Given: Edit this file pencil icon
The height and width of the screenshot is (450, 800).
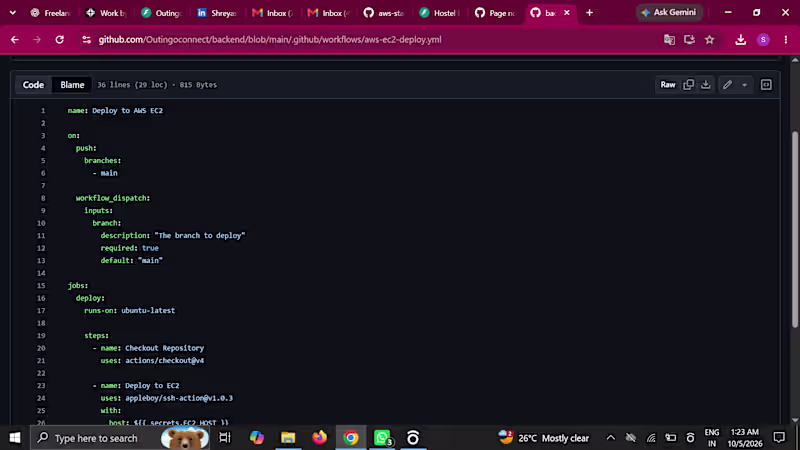Looking at the screenshot, I should click(728, 85).
